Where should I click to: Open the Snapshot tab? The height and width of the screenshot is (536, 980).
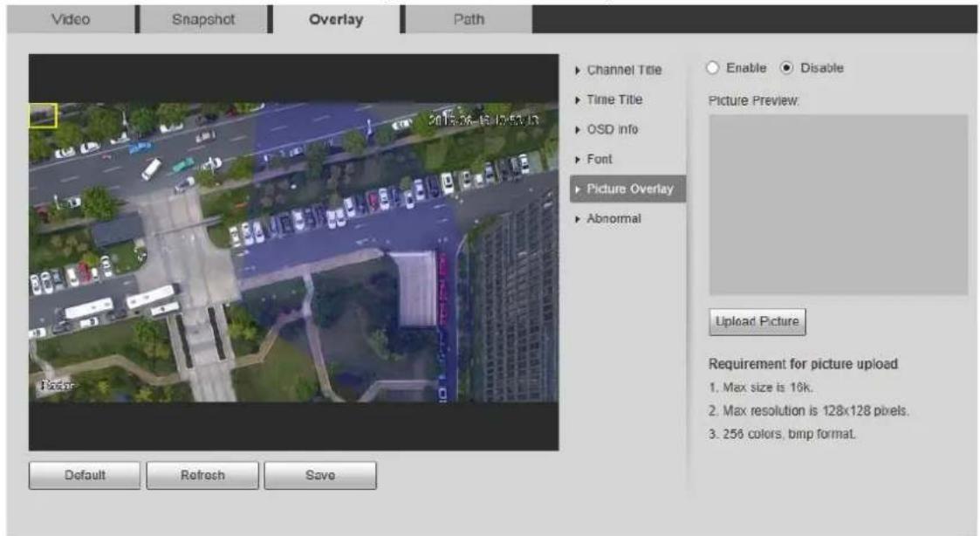pos(203,19)
